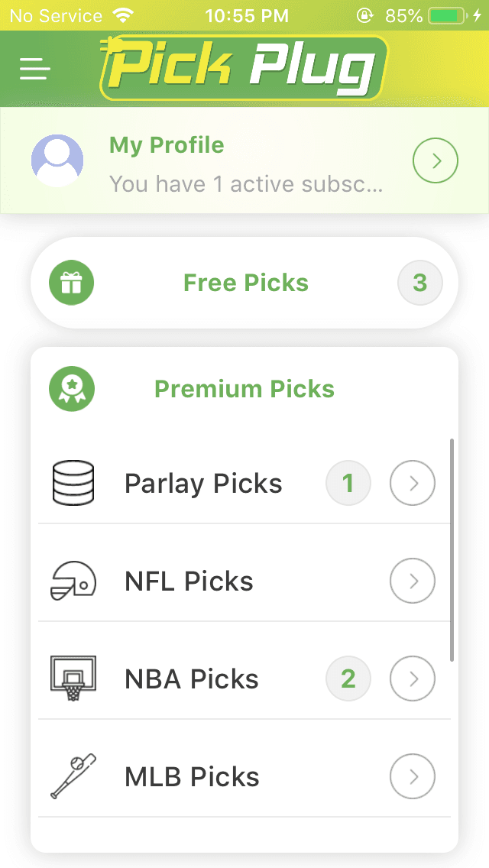This screenshot has width=489, height=868.
Task: Expand NFL Picks using its chevron
Action: click(413, 581)
